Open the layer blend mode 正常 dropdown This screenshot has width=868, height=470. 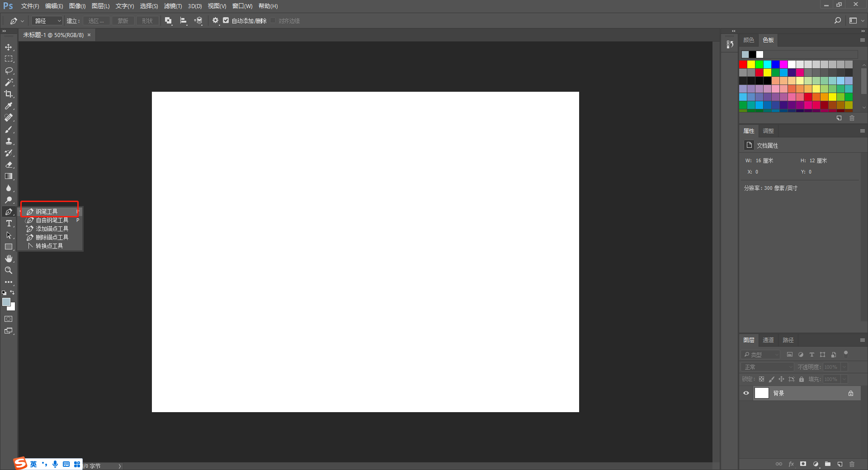767,367
